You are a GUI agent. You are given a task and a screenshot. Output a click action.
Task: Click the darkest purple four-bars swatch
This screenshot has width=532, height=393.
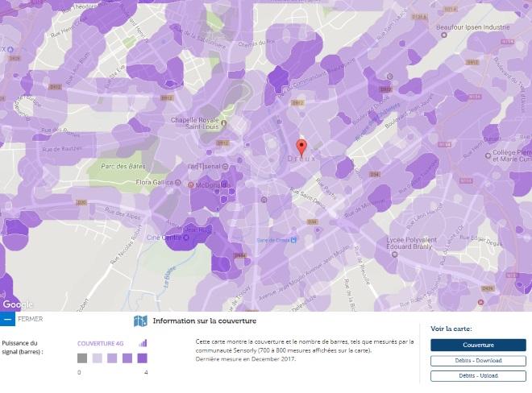[142, 358]
